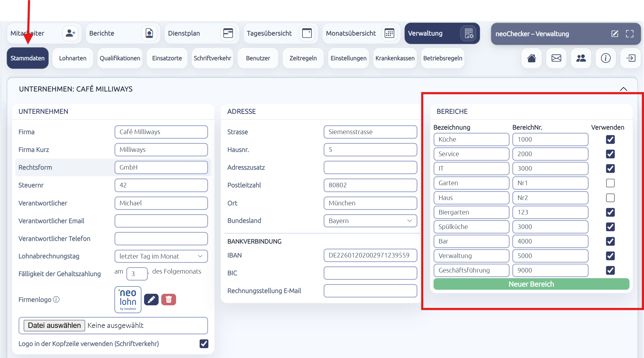Viewport: 644px width, 358px height.
Task: Switch to the Lohnarten tab
Action: pos(73,58)
